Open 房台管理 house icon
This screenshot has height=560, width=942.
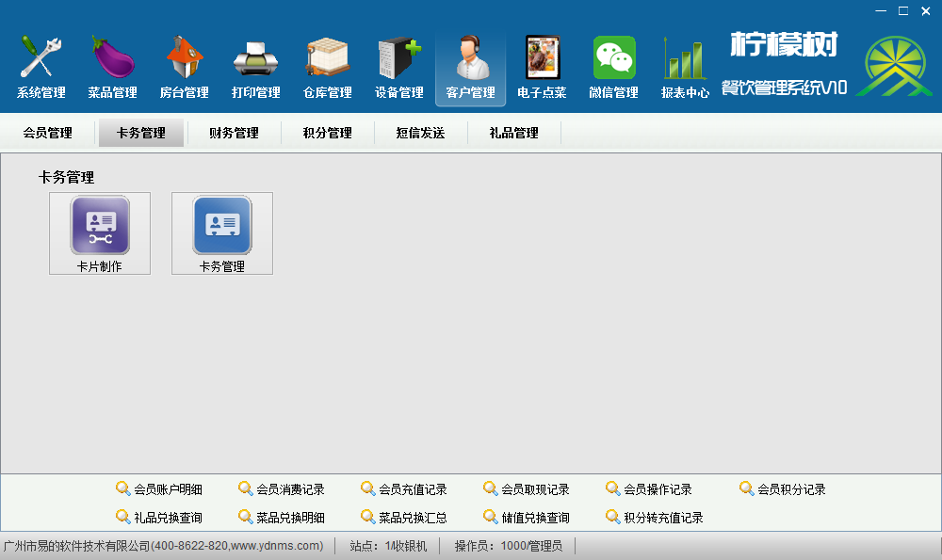[185, 59]
